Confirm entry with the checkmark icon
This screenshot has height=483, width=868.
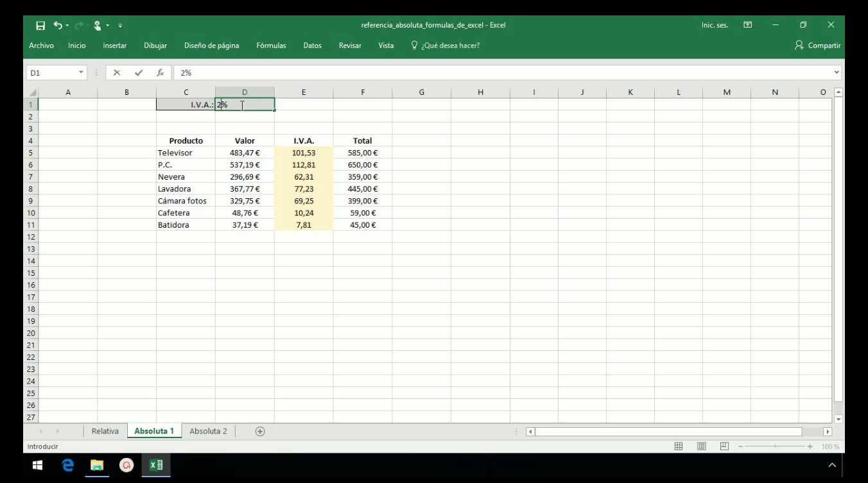[x=138, y=73]
